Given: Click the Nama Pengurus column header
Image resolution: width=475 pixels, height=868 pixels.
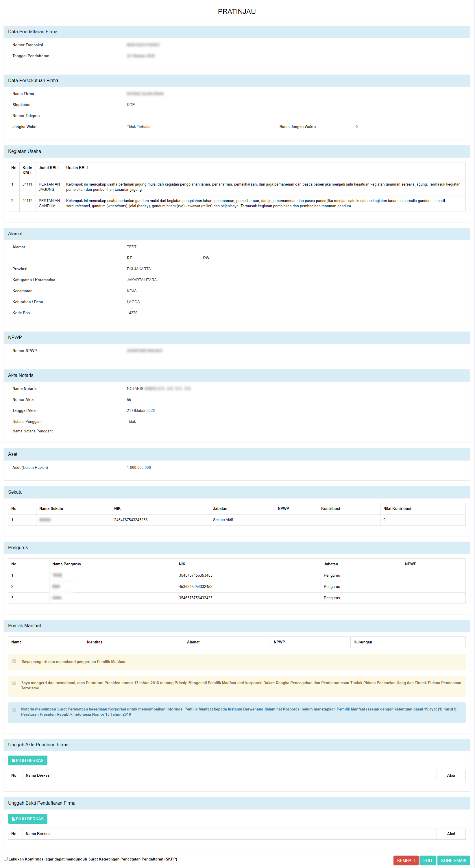Looking at the screenshot, I should pyautogui.click(x=66, y=564).
